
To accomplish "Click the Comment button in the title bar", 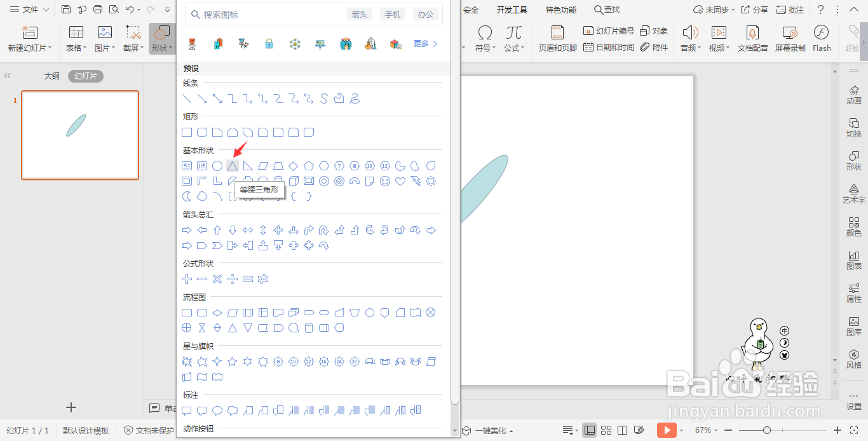I will coord(790,10).
